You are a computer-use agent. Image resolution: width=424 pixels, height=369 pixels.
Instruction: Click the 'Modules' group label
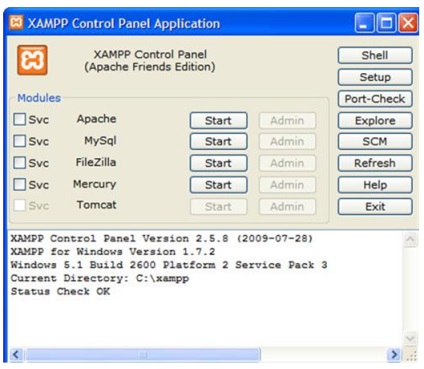click(x=39, y=98)
